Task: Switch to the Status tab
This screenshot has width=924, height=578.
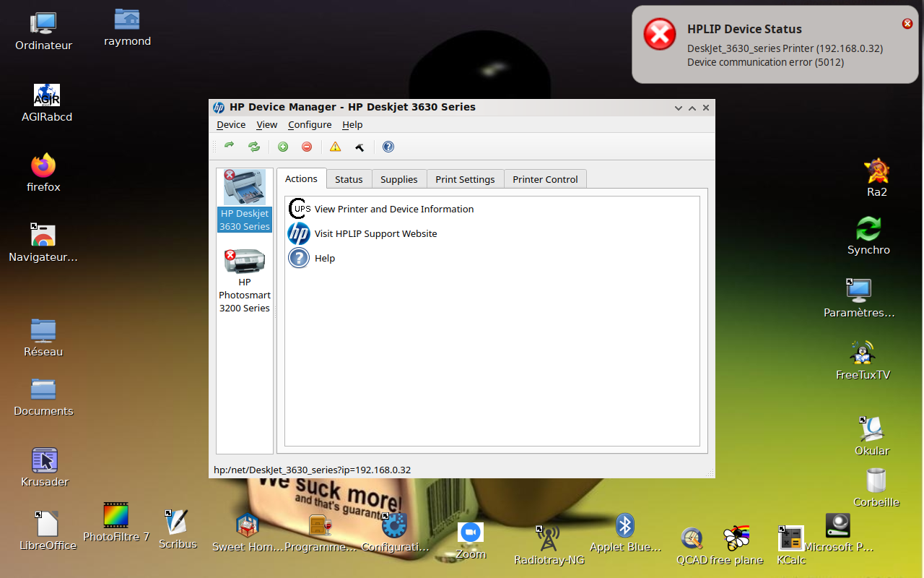Action: pyautogui.click(x=349, y=179)
